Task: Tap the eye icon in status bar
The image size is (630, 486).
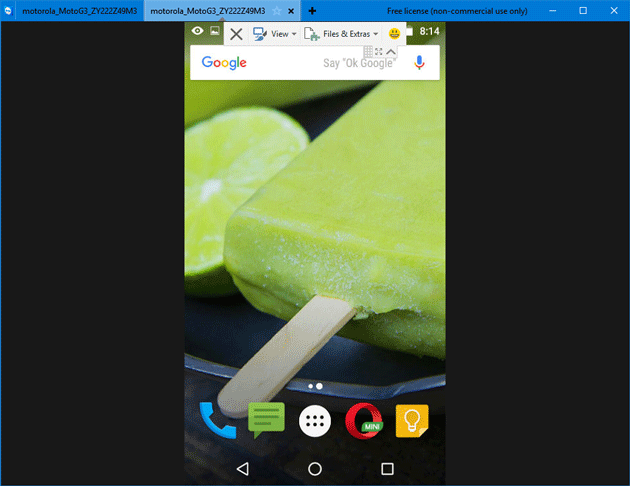Action: [x=197, y=31]
